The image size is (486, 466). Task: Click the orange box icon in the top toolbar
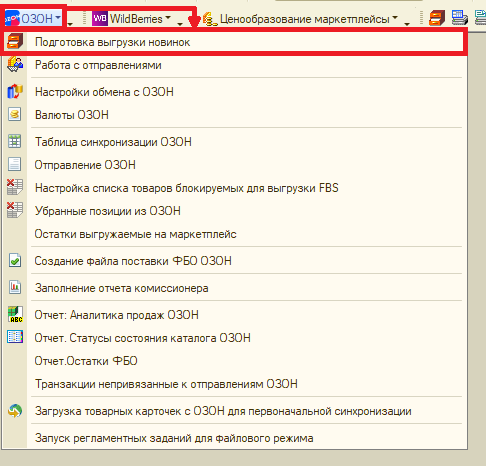click(x=437, y=18)
